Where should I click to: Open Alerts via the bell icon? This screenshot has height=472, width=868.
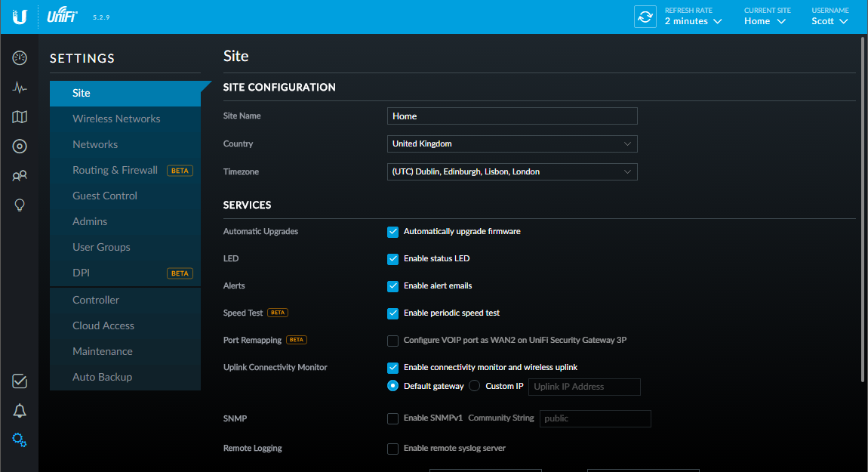point(19,410)
